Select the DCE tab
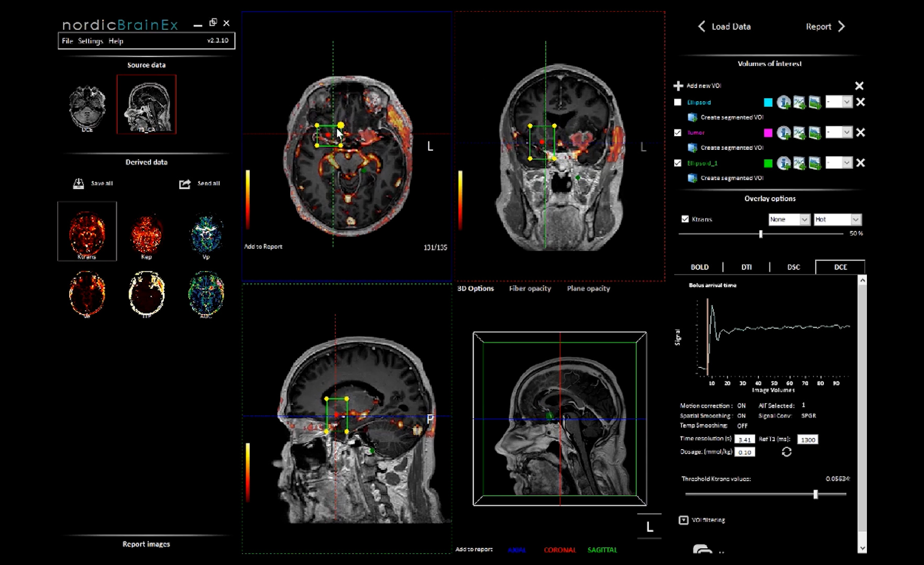 coord(840,267)
